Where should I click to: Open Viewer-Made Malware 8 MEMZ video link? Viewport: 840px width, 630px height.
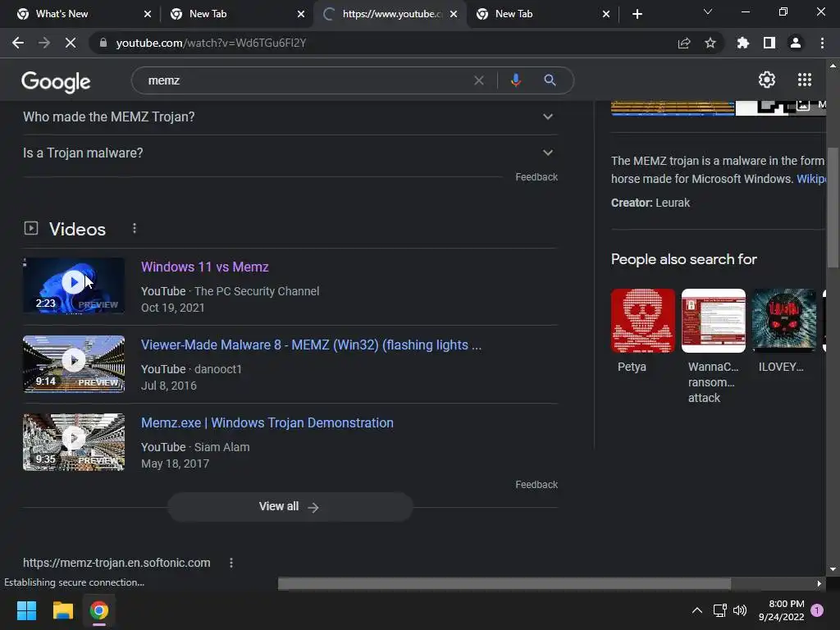point(311,345)
